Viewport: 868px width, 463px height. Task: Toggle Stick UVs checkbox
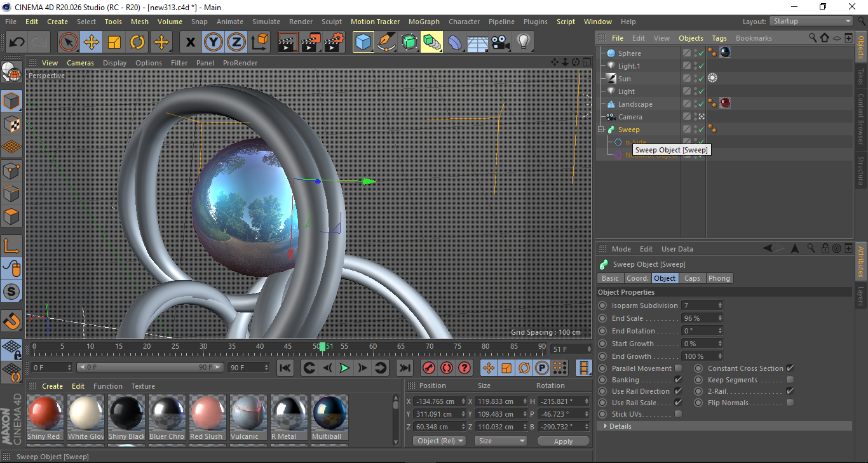tap(678, 414)
